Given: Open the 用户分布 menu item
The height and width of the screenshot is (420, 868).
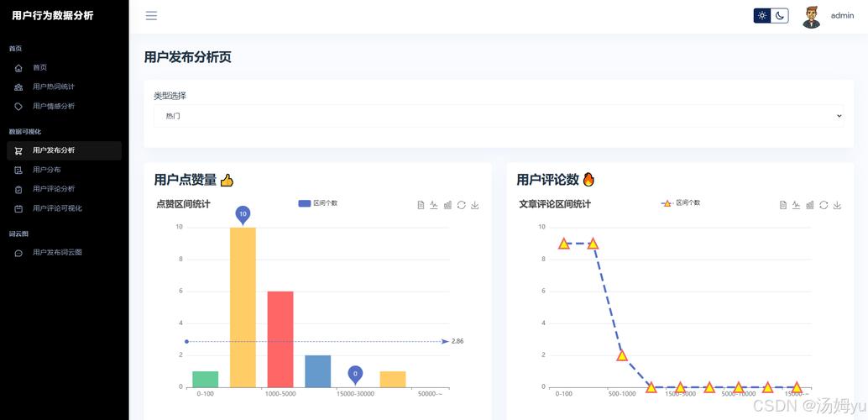Looking at the screenshot, I should tap(64, 170).
